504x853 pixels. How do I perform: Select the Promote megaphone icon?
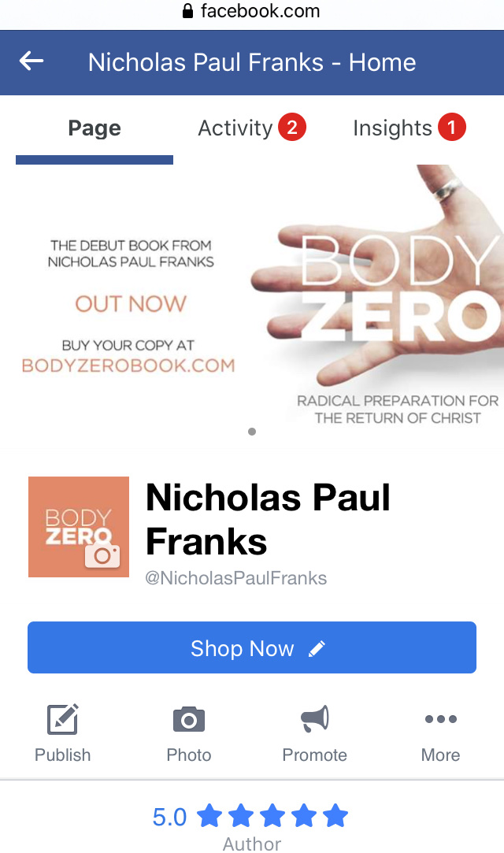(x=315, y=718)
